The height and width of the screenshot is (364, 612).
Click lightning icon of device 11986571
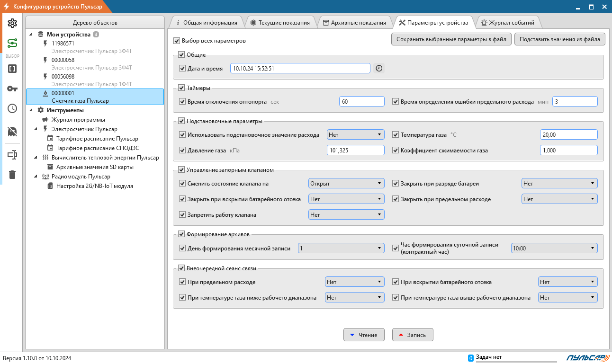click(45, 44)
